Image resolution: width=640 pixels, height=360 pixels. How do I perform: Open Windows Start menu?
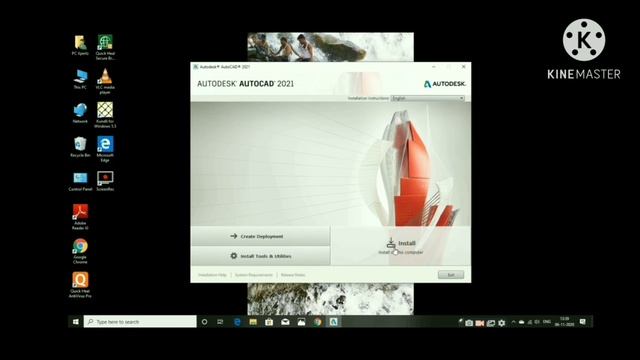(76, 322)
